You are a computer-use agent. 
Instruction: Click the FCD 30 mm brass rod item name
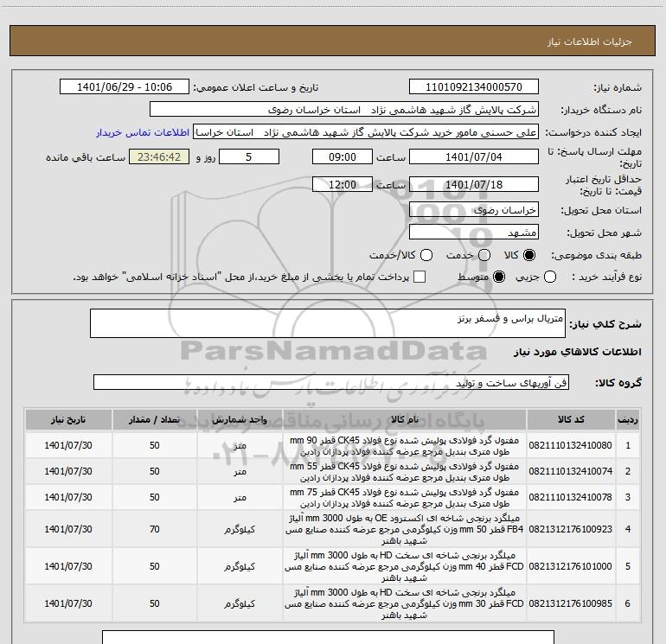coord(405,603)
